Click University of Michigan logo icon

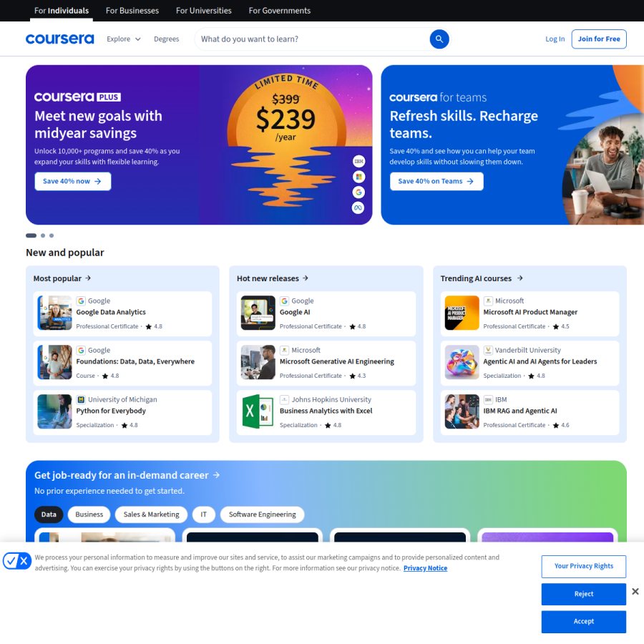81,399
